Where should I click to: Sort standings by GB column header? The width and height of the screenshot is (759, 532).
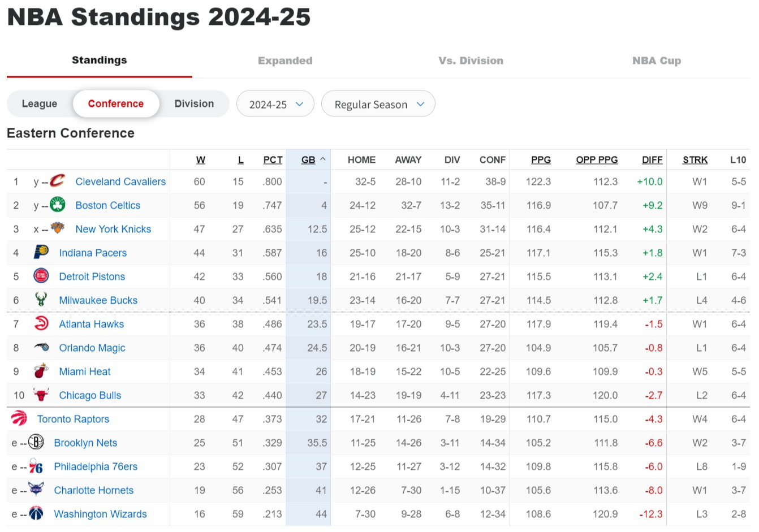(x=308, y=160)
